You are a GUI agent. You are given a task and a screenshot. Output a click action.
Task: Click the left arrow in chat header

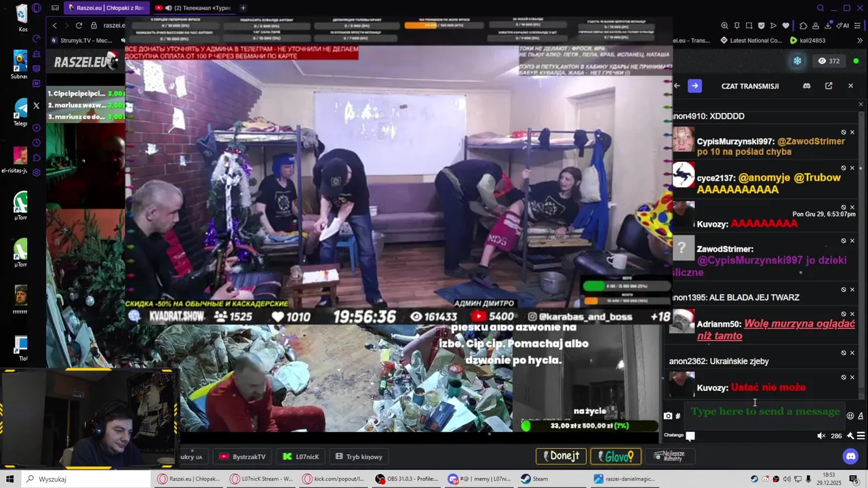click(677, 86)
